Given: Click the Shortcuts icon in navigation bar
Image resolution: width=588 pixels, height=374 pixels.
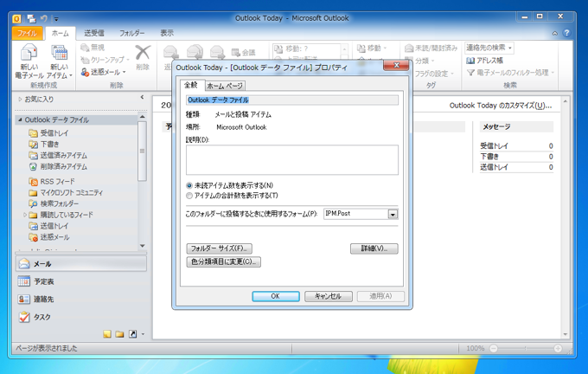Looking at the screenshot, I should (x=133, y=334).
